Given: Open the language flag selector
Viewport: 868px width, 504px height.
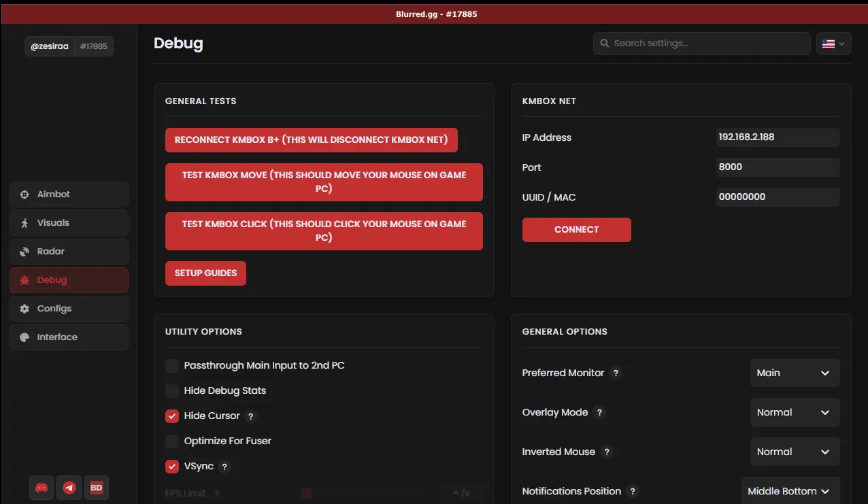Looking at the screenshot, I should pyautogui.click(x=833, y=44).
